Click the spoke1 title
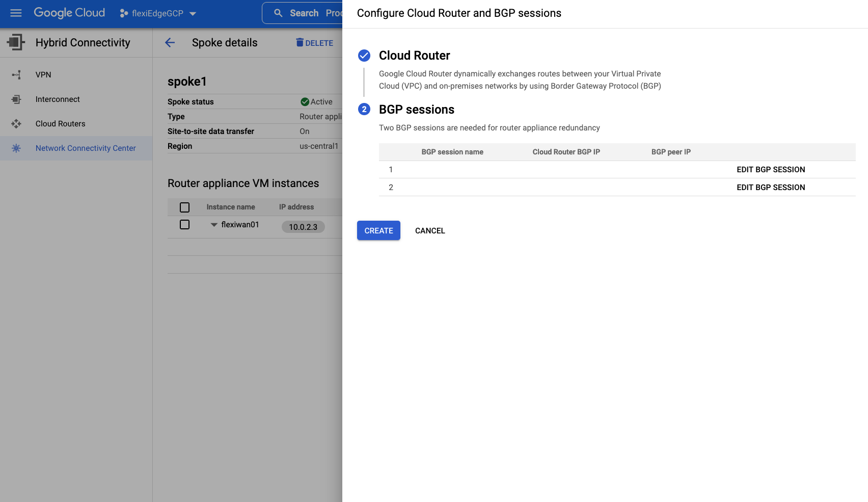This screenshot has height=502, width=868. [x=187, y=82]
